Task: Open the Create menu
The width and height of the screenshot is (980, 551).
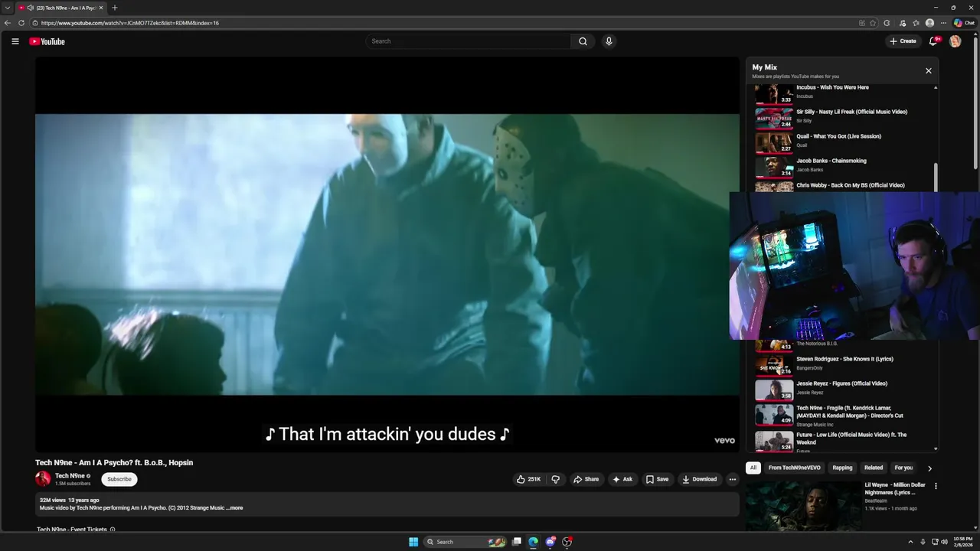Action: 903,41
